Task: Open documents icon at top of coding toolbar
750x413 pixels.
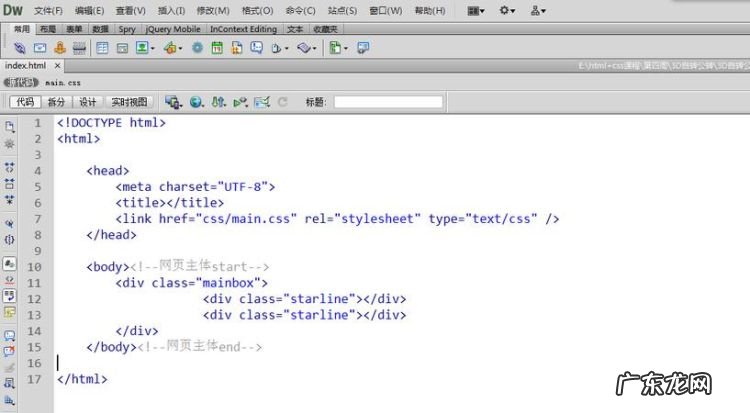Action: coord(10,127)
